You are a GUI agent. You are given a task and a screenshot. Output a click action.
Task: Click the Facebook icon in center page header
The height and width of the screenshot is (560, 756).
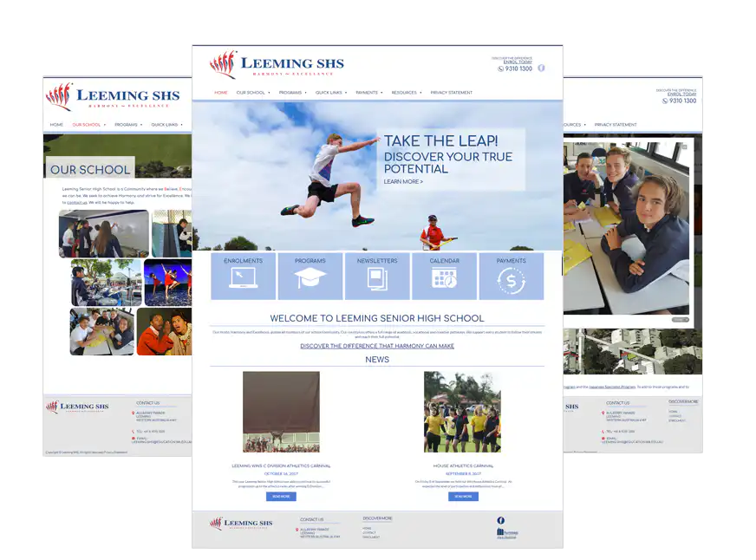[542, 68]
